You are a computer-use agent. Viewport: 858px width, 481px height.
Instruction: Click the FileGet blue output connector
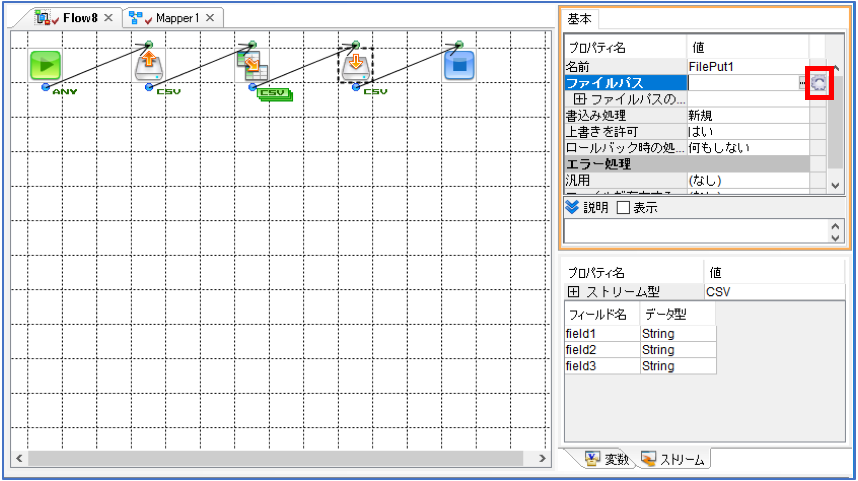click(x=149, y=87)
